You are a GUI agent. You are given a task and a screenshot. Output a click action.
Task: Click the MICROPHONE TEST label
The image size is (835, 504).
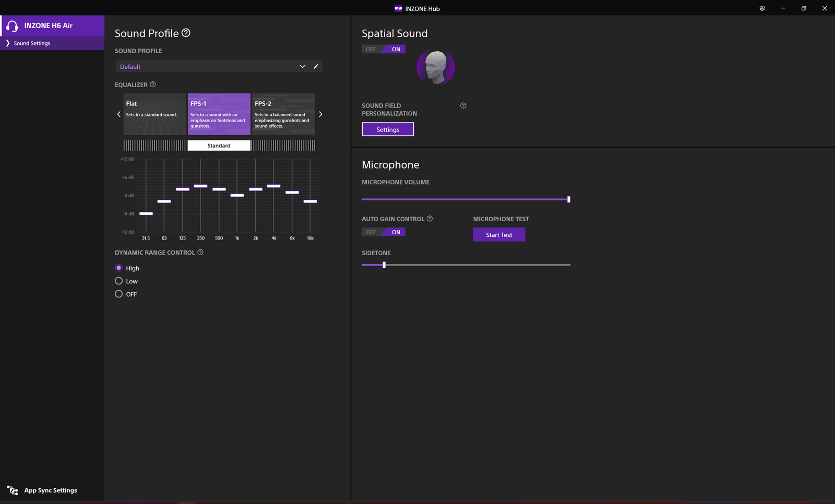[x=501, y=219]
